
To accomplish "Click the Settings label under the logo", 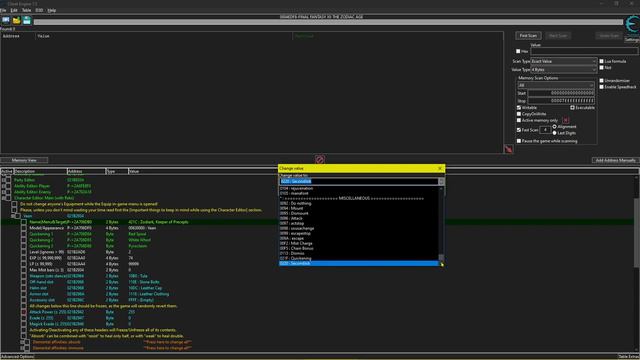I will [632, 40].
